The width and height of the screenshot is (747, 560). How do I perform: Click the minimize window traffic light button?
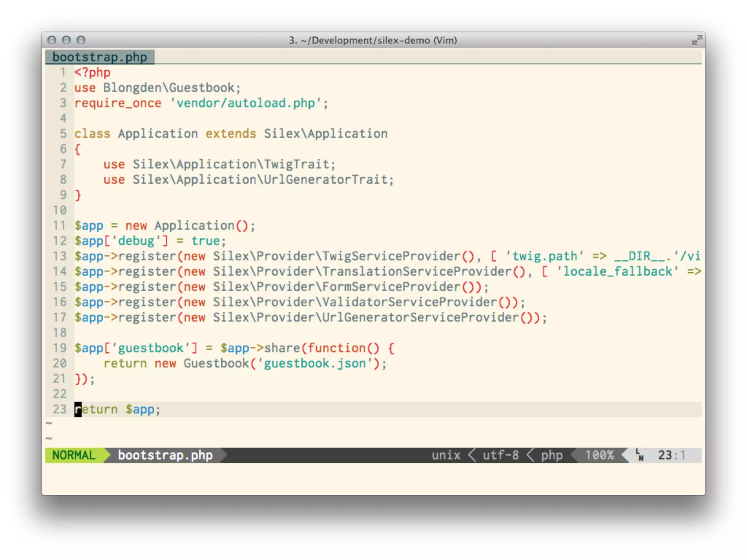(x=66, y=40)
